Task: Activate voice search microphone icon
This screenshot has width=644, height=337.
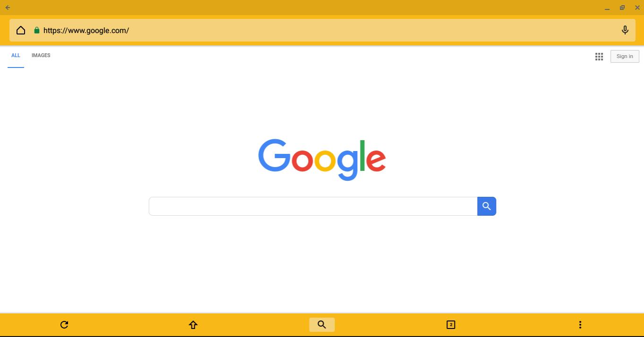Action: (625, 30)
